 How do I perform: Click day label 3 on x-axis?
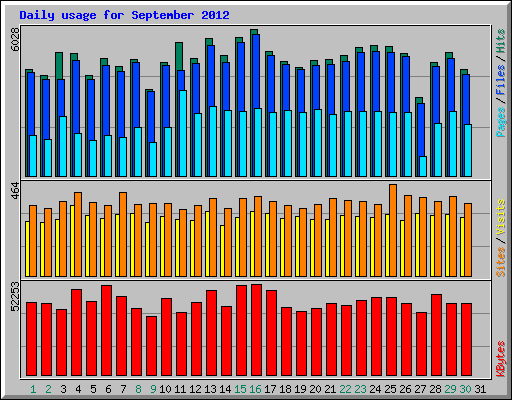coord(63,389)
